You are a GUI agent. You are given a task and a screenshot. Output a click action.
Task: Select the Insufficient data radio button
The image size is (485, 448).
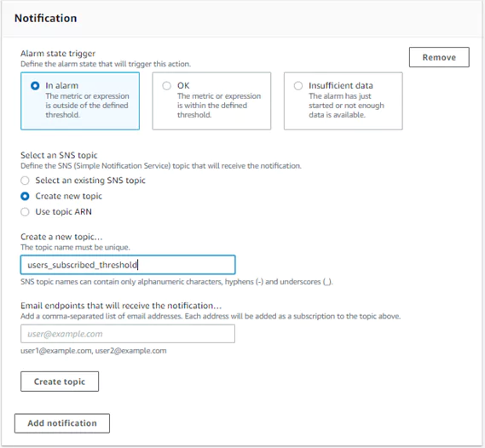point(298,85)
